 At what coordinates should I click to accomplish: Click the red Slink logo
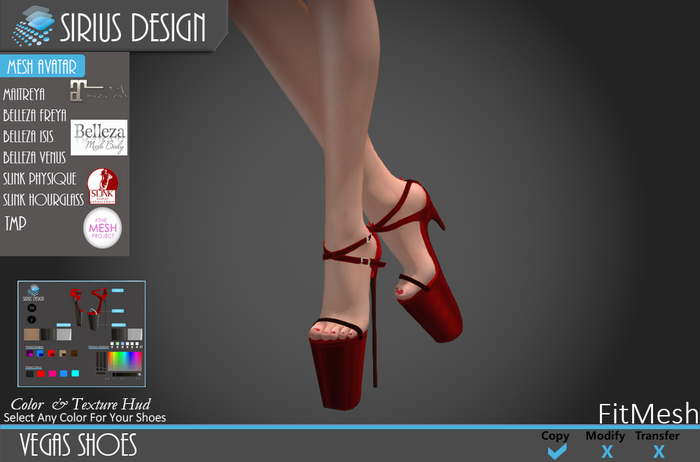coord(103,186)
